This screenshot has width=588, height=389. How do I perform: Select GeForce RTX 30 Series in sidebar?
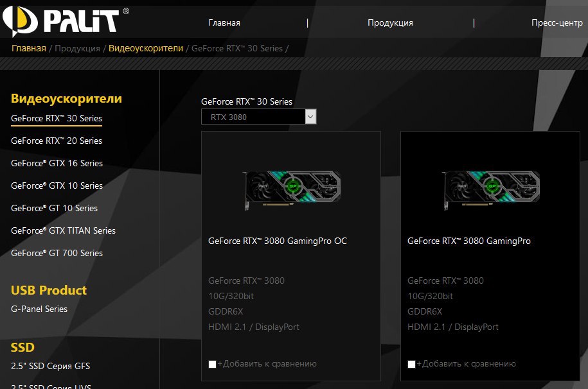click(x=57, y=118)
